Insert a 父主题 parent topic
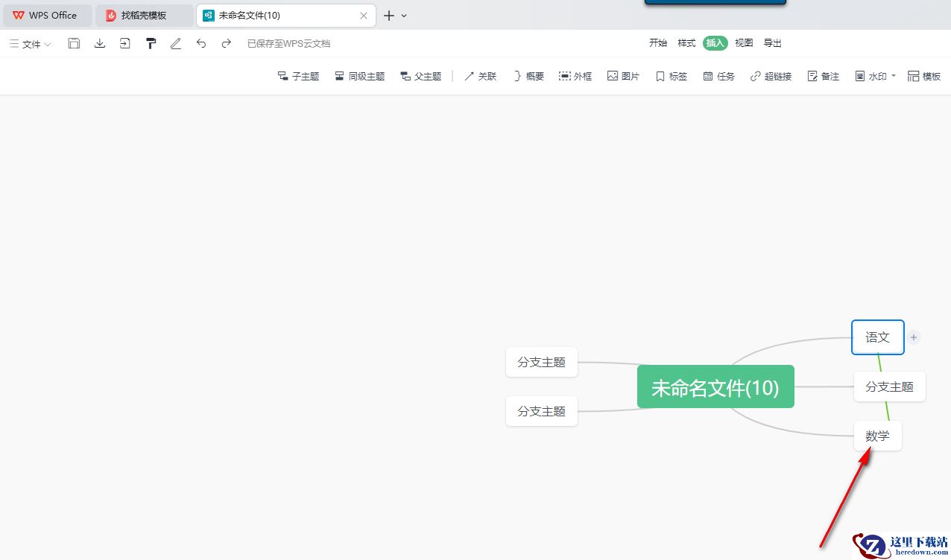The width and height of the screenshot is (951, 560). tap(421, 76)
